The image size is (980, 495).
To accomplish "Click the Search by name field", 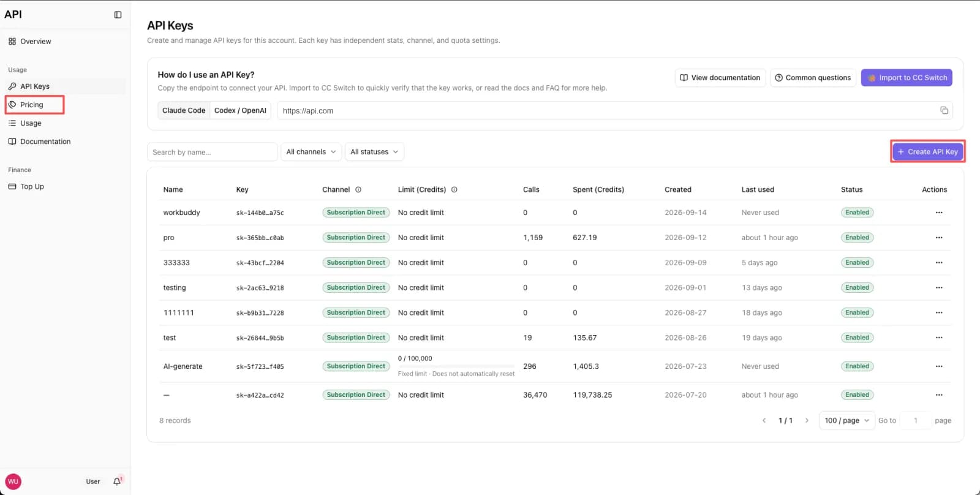I will point(212,152).
